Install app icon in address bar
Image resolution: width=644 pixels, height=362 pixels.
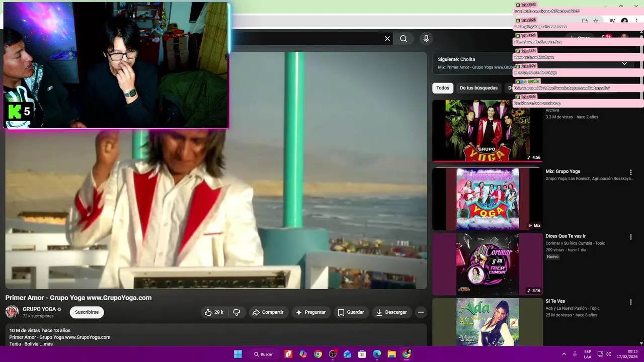tap(585, 21)
